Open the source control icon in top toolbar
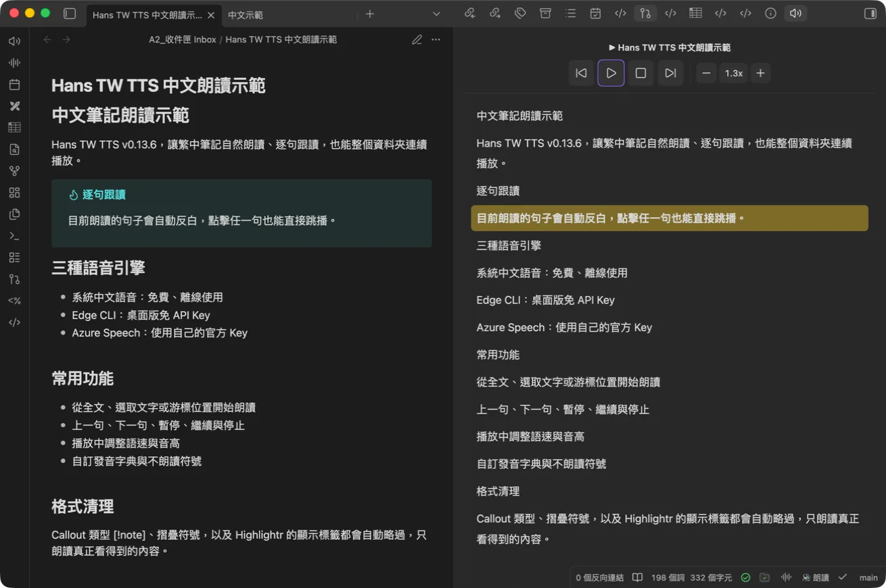886x588 pixels. coord(645,14)
